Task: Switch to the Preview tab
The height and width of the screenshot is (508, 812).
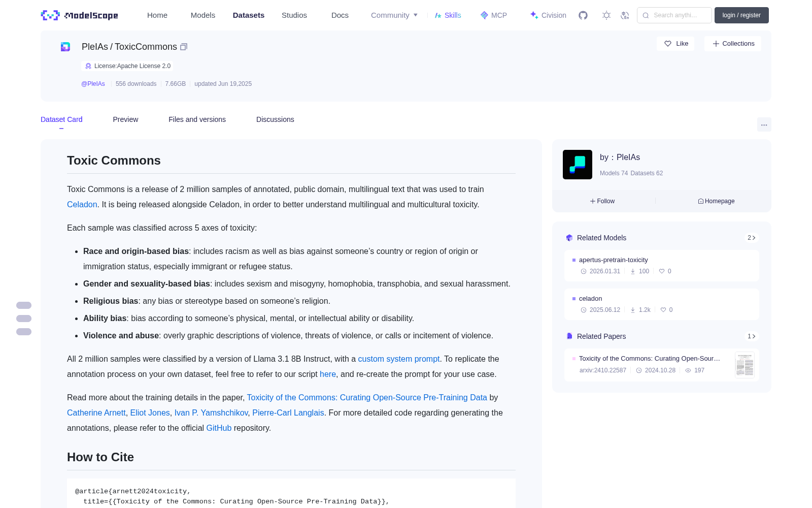Action: tap(125, 119)
